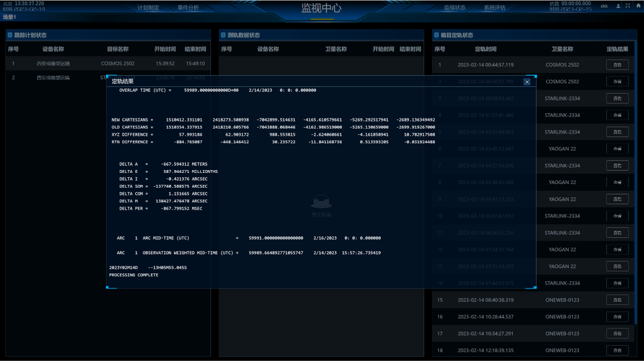
Task: Click the 编目定轨状态 table vertical scrollbar
Action: 635,183
